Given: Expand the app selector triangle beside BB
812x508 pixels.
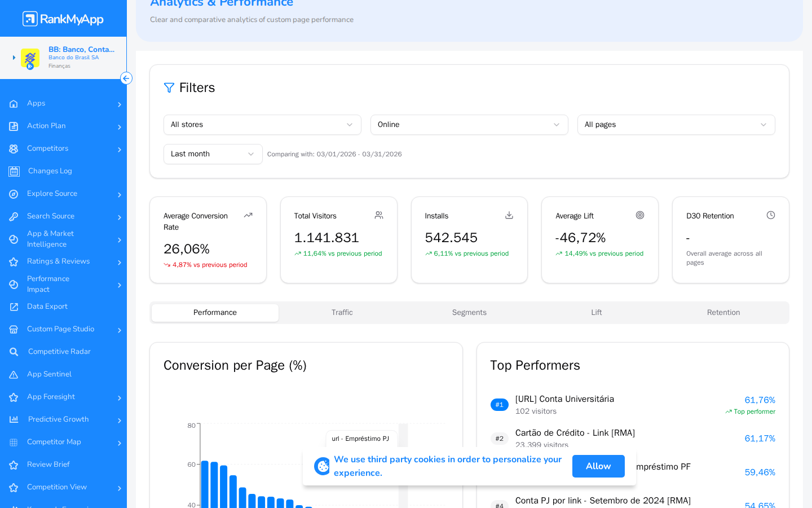Looking at the screenshot, I should [x=14, y=58].
